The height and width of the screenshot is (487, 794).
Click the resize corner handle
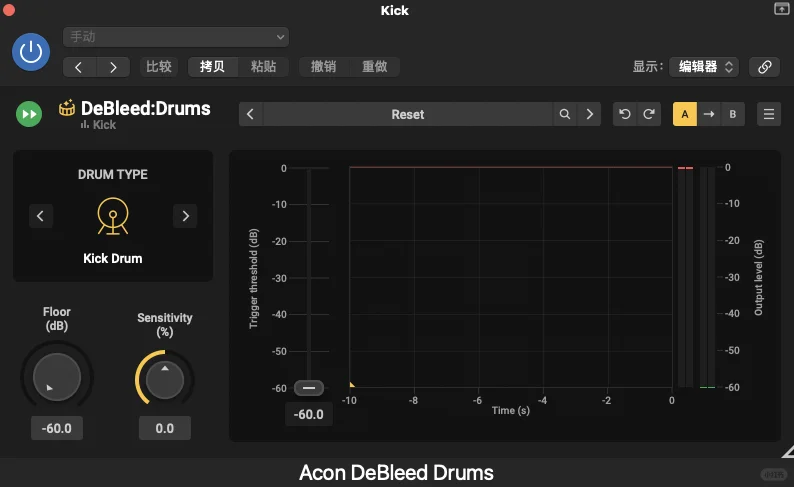pyautogui.click(x=788, y=452)
